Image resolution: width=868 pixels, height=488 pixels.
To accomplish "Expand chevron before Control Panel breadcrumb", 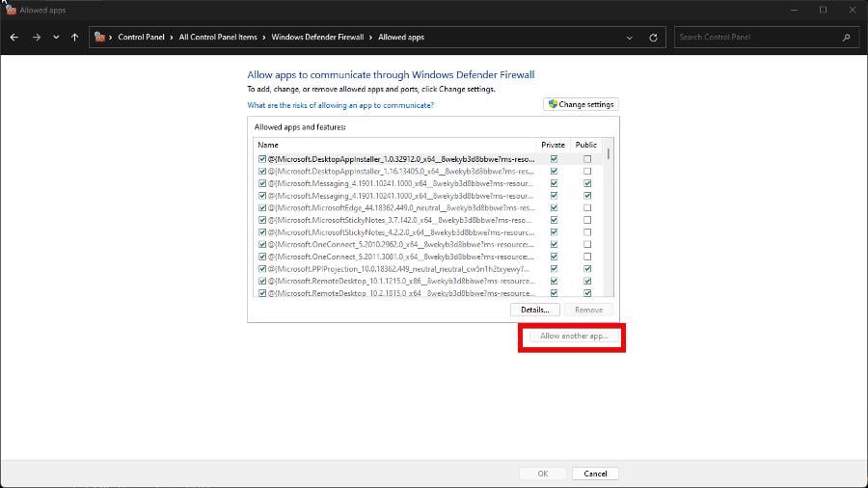I will click(x=110, y=37).
